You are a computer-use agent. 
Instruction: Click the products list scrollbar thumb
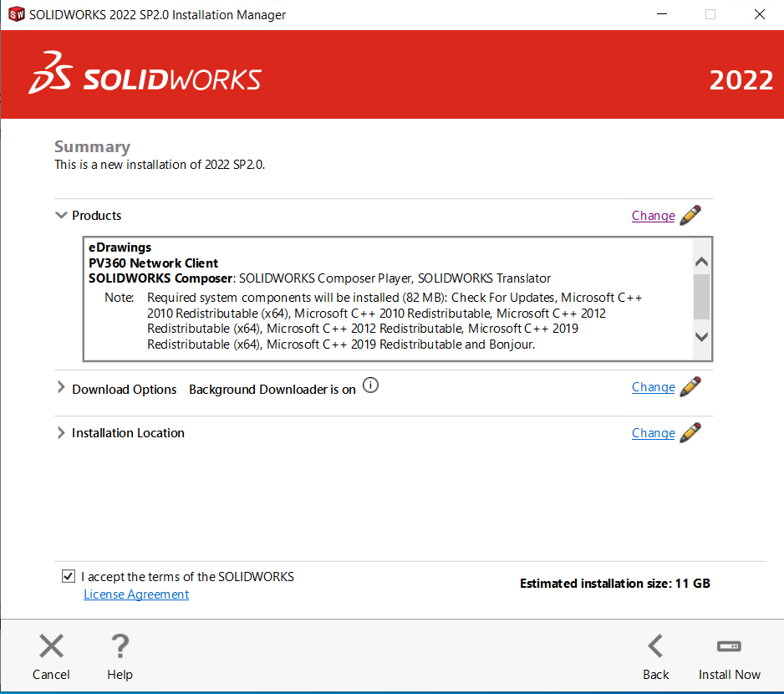(x=701, y=297)
